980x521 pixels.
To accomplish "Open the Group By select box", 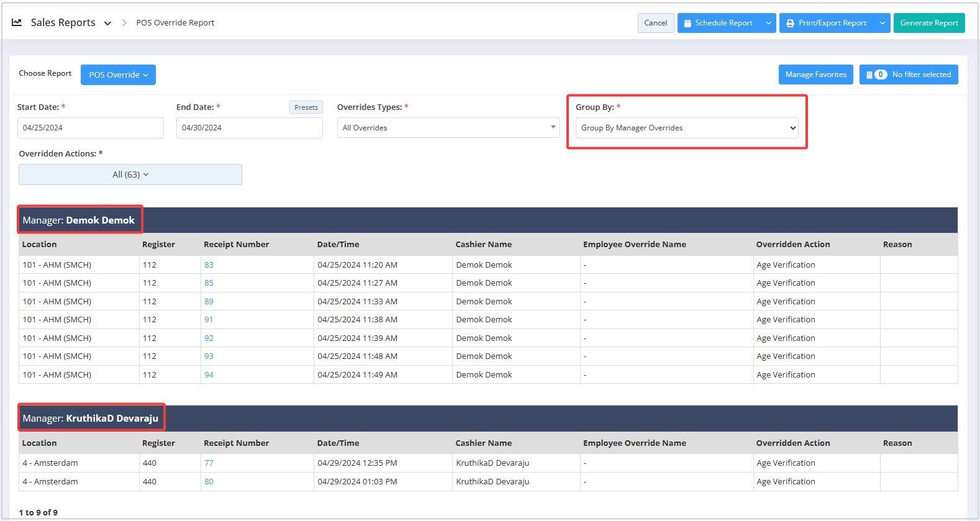I will point(687,128).
